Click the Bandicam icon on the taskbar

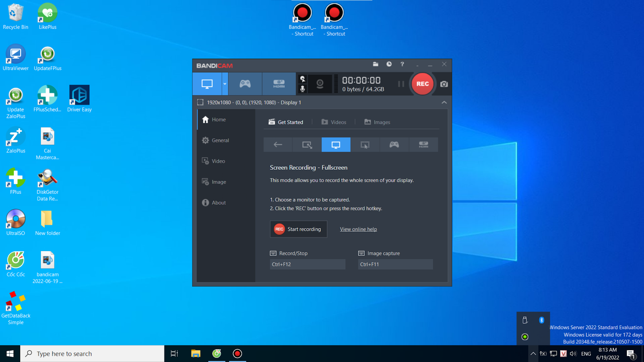pyautogui.click(x=237, y=354)
